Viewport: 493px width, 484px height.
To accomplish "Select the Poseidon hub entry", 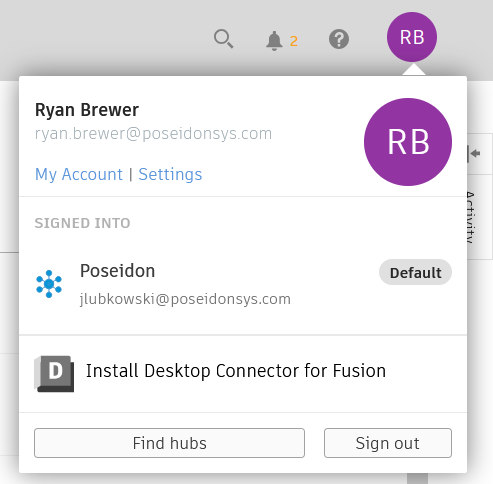I will pyautogui.click(x=243, y=284).
